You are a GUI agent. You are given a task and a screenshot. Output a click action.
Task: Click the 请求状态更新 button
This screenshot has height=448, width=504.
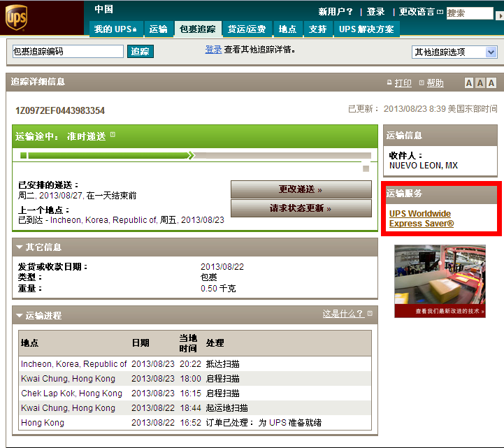301,208
